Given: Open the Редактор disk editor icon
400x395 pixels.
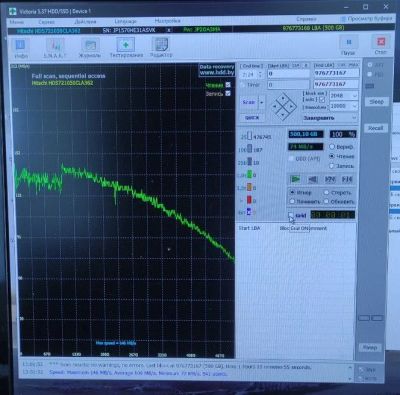Looking at the screenshot, I should (161, 48).
